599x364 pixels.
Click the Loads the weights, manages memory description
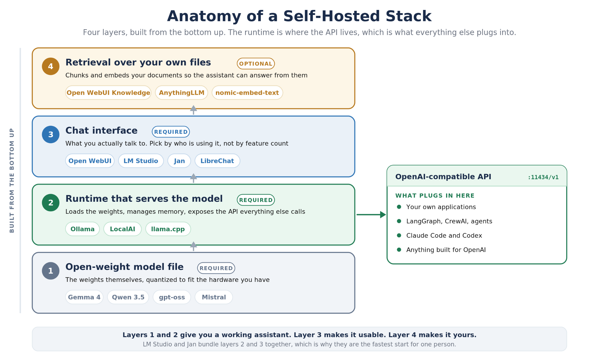185,212
